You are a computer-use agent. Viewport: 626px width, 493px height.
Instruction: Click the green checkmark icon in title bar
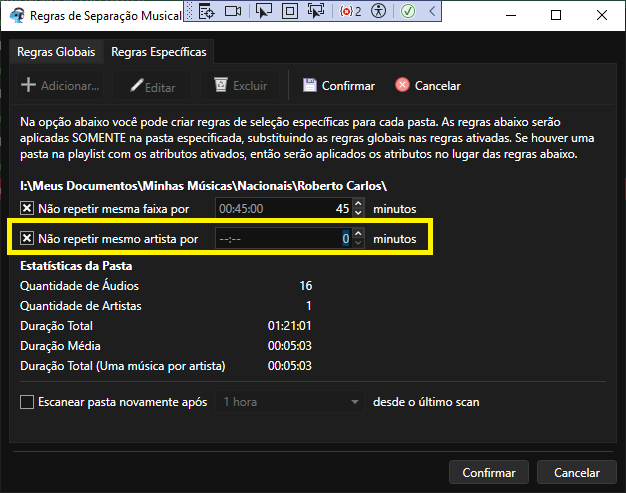coord(408,11)
